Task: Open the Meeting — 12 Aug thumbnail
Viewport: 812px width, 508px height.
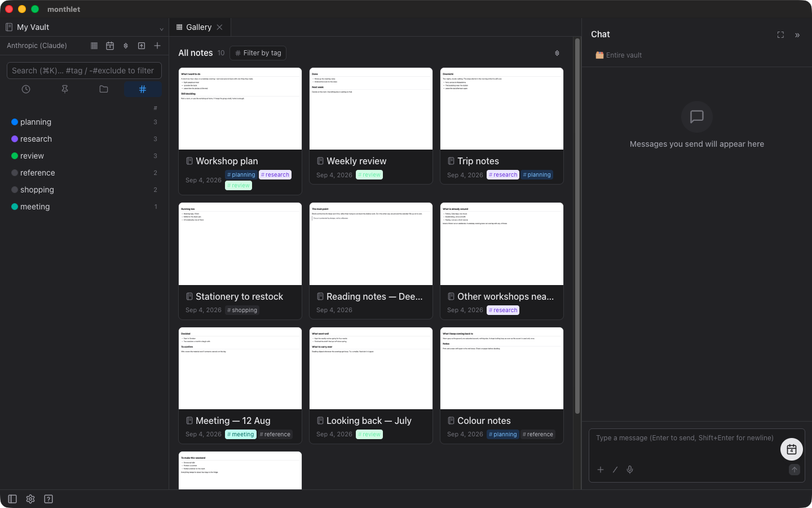Action: [x=240, y=369]
